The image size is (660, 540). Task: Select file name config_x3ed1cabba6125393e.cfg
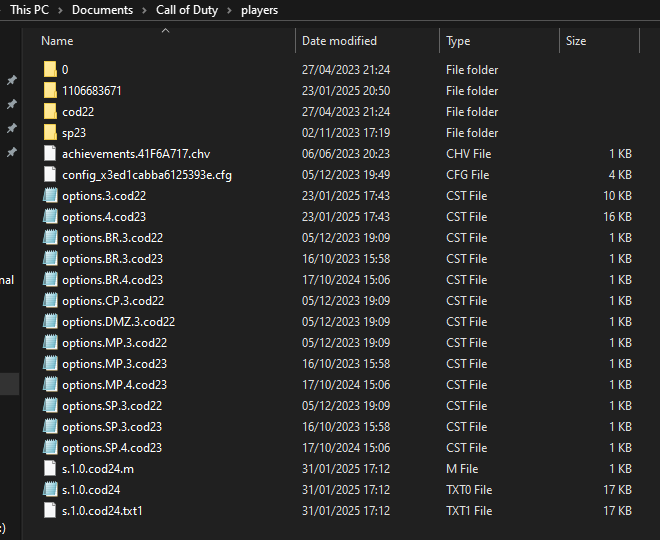click(147, 175)
